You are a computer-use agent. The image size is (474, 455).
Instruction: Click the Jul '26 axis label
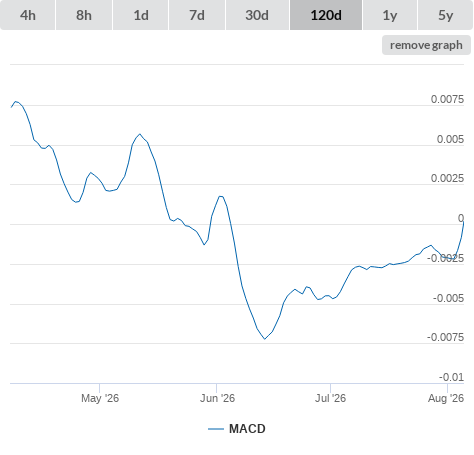point(330,398)
